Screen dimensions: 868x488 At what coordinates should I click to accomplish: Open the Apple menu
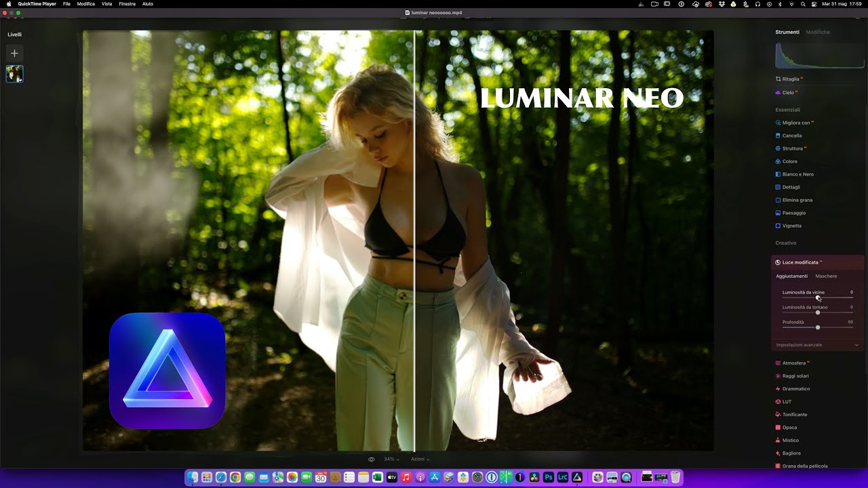point(9,4)
